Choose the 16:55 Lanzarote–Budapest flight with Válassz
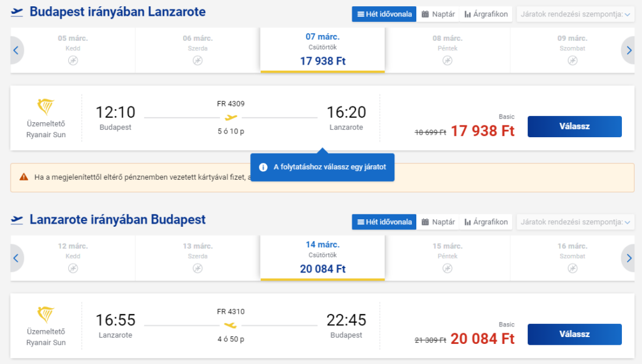 574,334
